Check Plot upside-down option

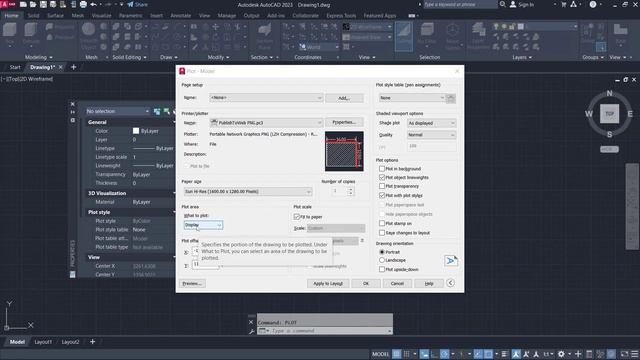click(x=382, y=269)
